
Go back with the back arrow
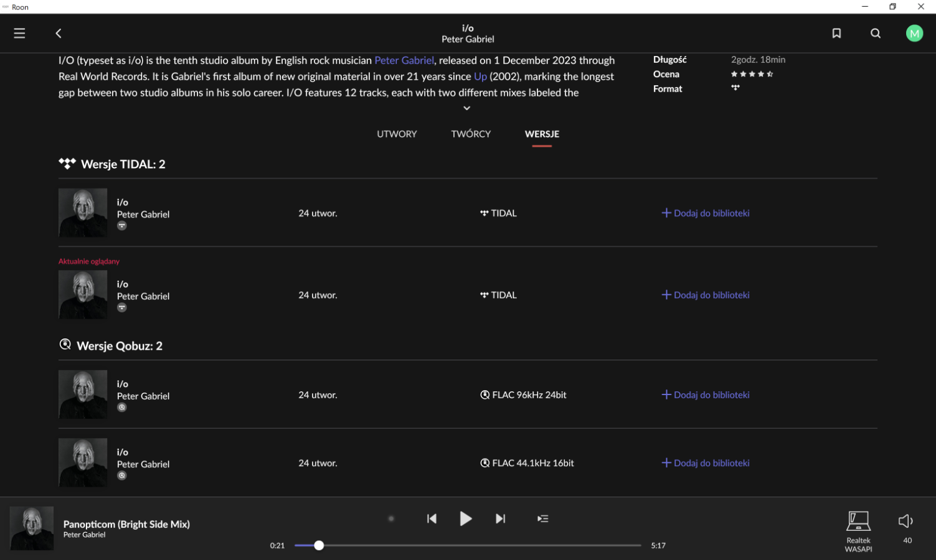[x=59, y=33]
